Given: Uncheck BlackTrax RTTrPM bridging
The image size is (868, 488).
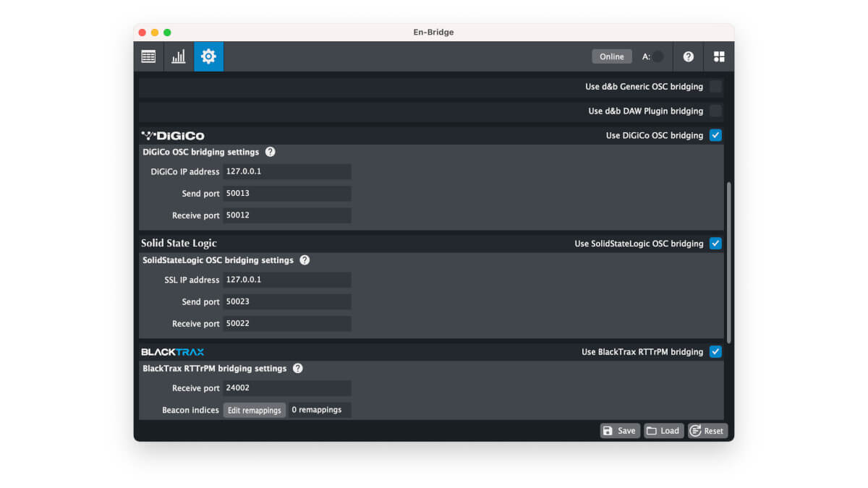Looking at the screenshot, I should point(715,352).
